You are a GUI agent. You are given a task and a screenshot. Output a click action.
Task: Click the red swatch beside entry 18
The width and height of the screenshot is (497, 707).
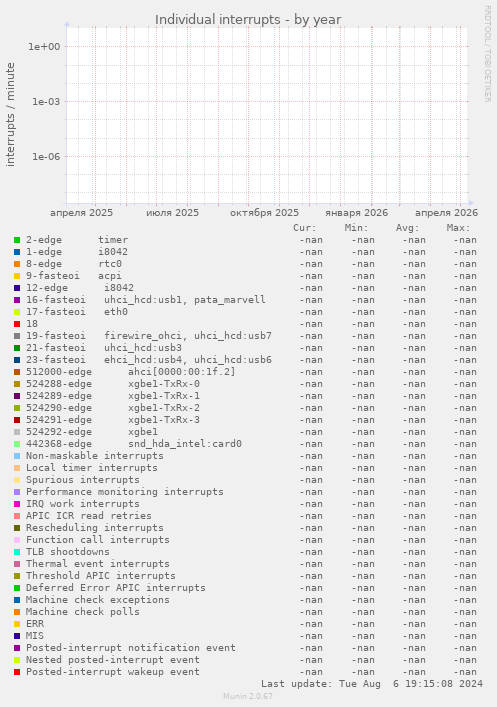pos(17,324)
